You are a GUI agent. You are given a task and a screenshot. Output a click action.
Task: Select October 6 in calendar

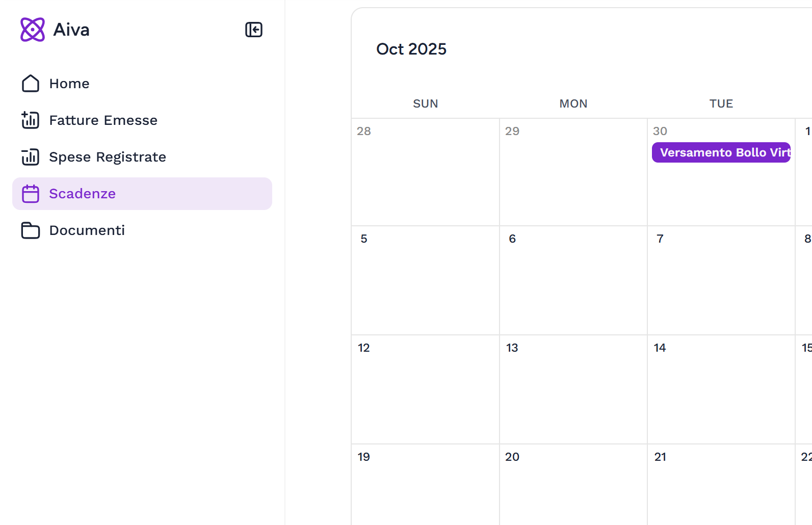click(x=573, y=280)
